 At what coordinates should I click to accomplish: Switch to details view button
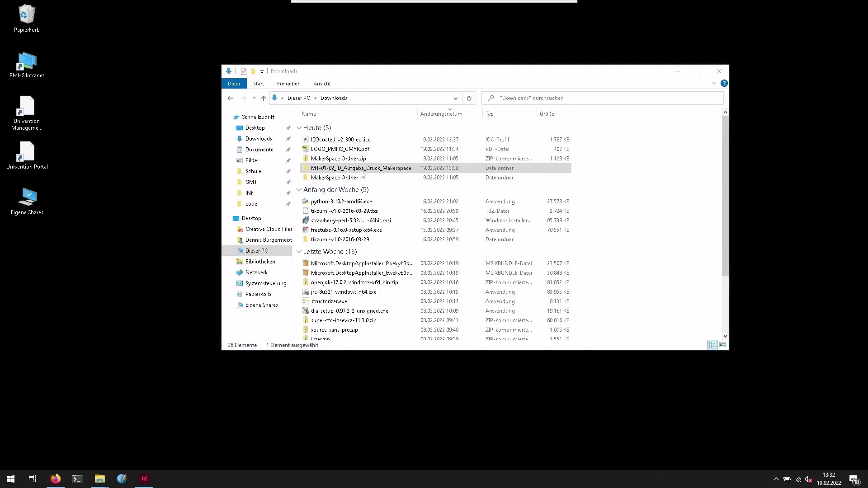pyautogui.click(x=712, y=345)
